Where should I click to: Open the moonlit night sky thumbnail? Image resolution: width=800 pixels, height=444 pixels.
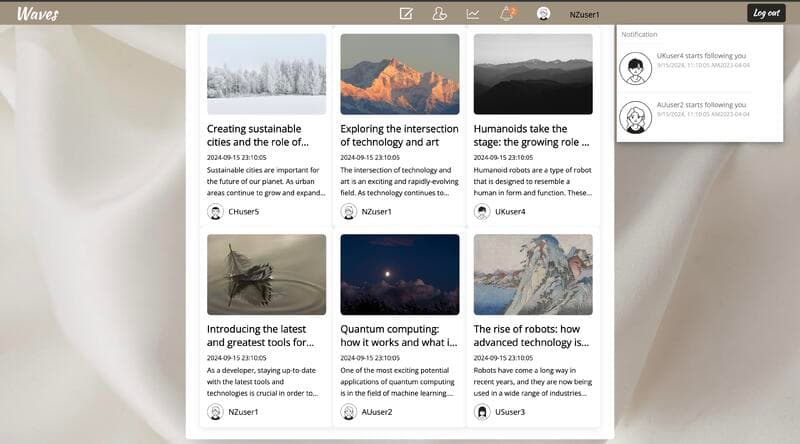click(x=399, y=275)
